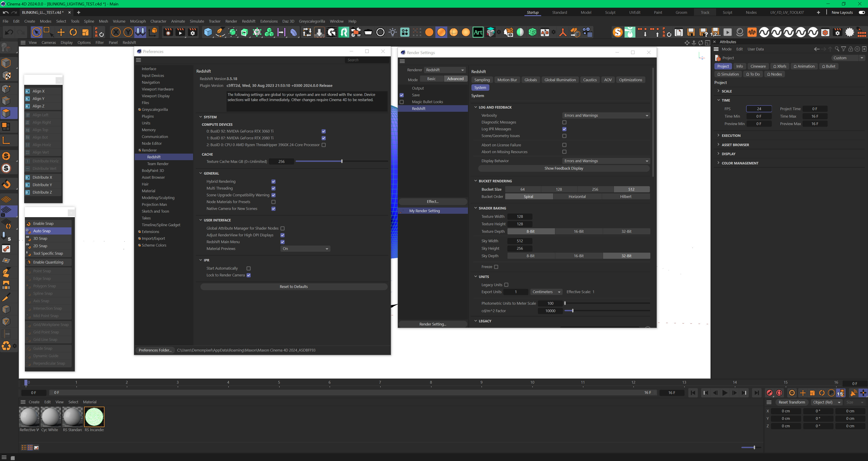The height and width of the screenshot is (461, 868).
Task: Enable the CPU Threadripper compute device
Action: pos(323,145)
